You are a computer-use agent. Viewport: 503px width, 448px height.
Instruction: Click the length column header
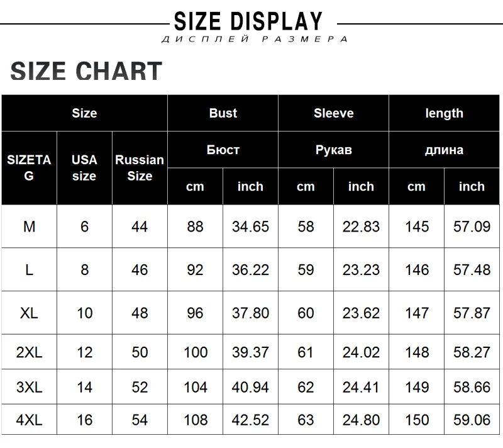(444, 113)
